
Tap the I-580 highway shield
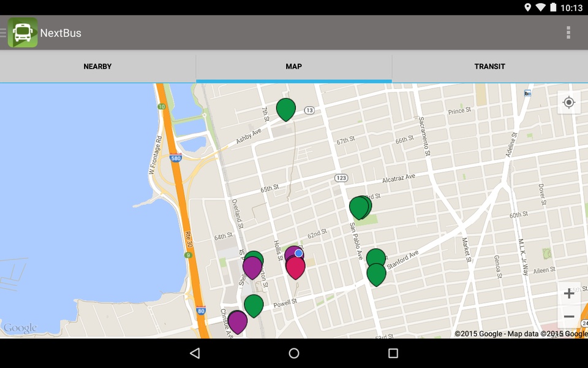(x=176, y=158)
